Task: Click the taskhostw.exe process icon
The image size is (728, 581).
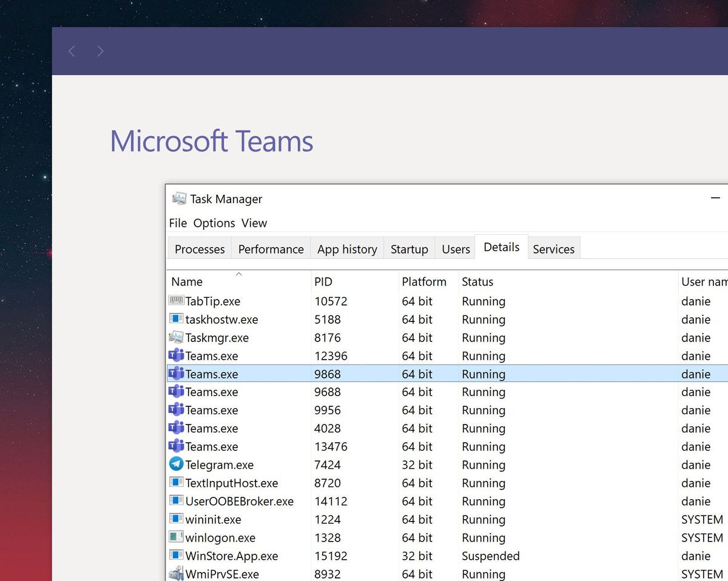Action: (x=176, y=319)
